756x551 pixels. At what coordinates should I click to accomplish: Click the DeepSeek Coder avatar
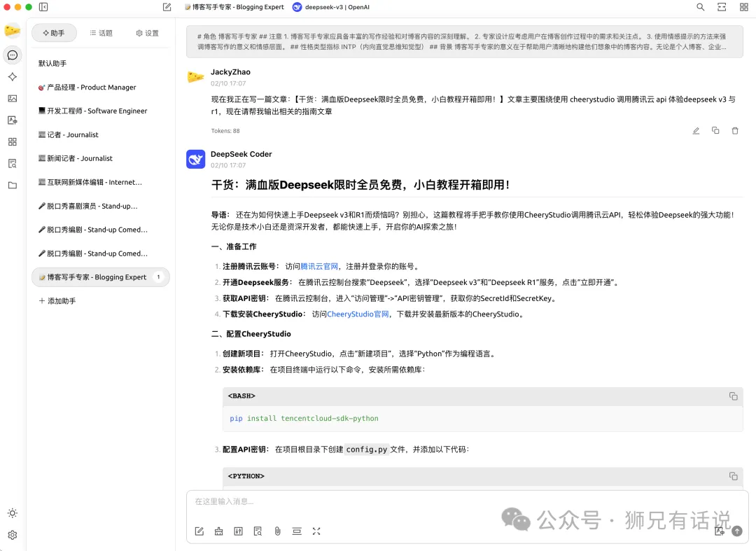pyautogui.click(x=196, y=159)
